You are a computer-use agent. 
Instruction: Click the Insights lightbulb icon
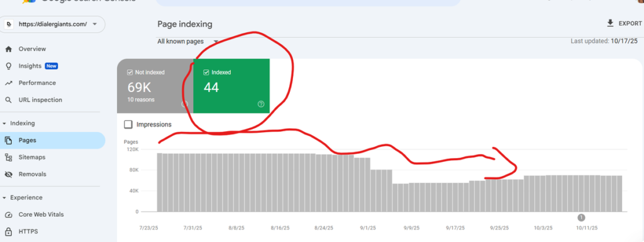(8, 66)
